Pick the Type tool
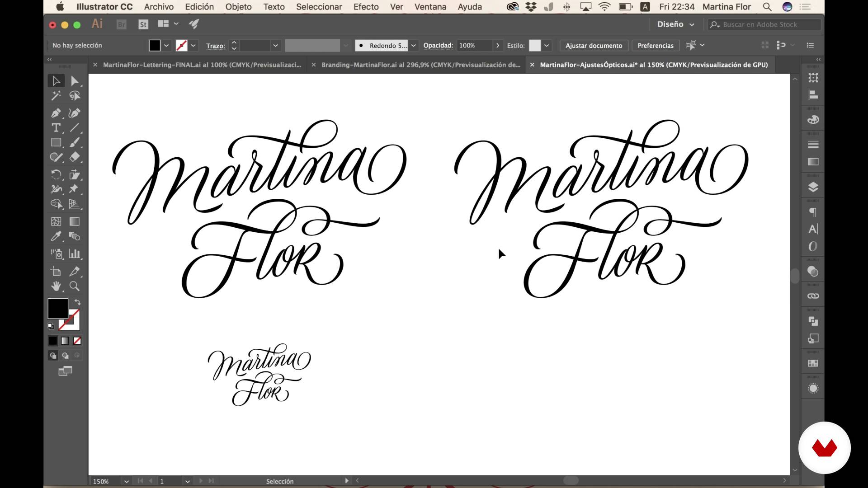Viewport: 868px width, 488px height. pyautogui.click(x=56, y=128)
